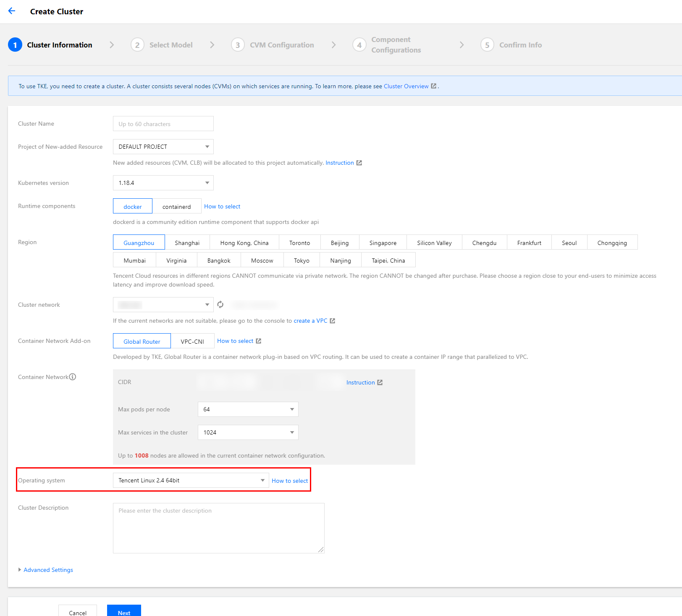Click external link icon after Cluster Overview
This screenshot has height=616, width=682.
tap(433, 86)
